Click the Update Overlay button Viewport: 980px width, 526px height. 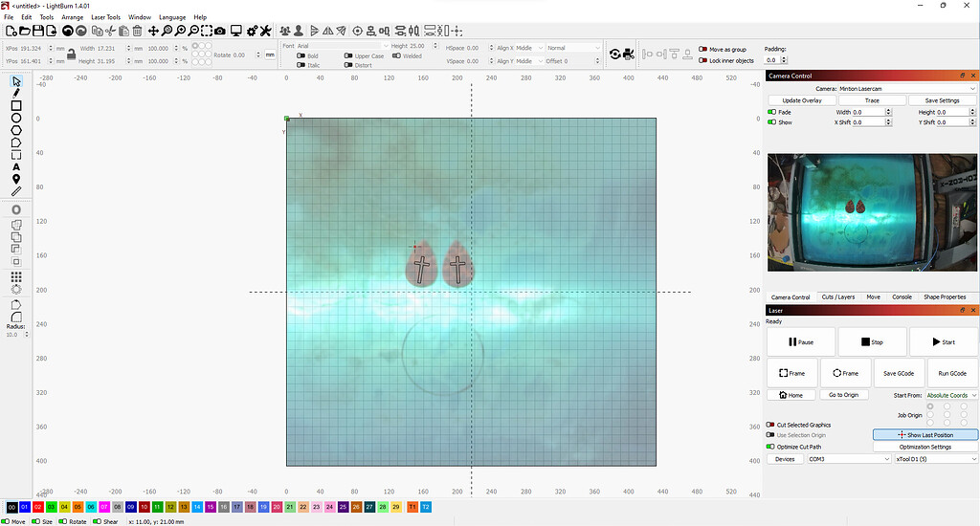click(x=801, y=100)
